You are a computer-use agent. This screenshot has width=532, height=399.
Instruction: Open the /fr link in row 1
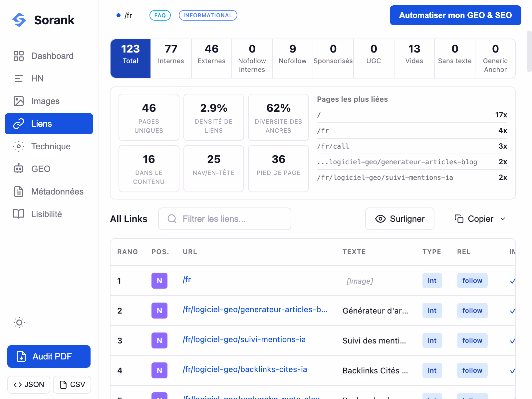[x=187, y=280]
